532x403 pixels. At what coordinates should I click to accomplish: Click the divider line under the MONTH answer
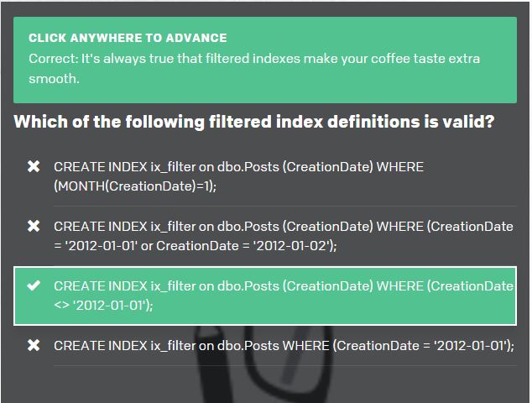click(x=285, y=206)
